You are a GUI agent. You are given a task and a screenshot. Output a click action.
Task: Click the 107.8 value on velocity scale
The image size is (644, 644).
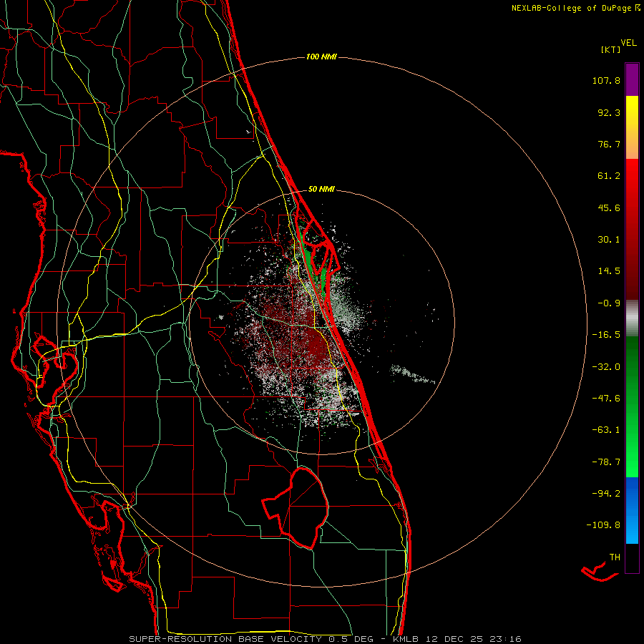pyautogui.click(x=606, y=80)
